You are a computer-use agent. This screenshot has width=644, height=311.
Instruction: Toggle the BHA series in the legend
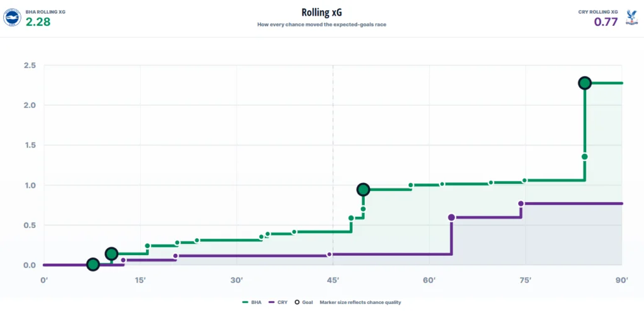coord(252,302)
